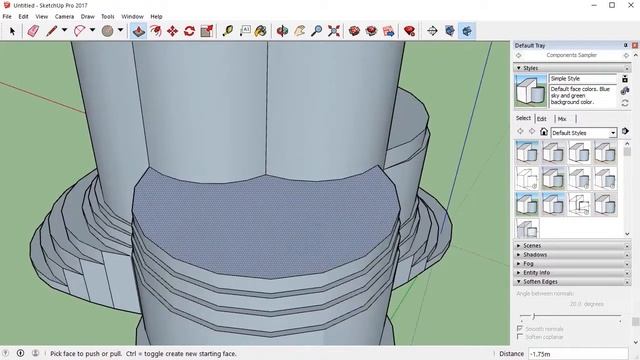Choose the Rotate tool
Screen dimensions: 640x360
(189, 31)
